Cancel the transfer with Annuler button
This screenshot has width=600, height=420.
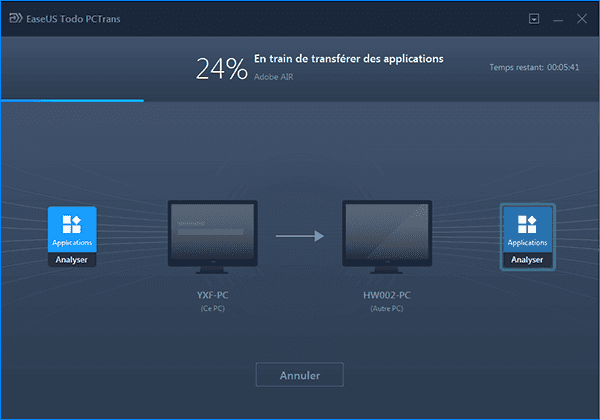pos(300,375)
